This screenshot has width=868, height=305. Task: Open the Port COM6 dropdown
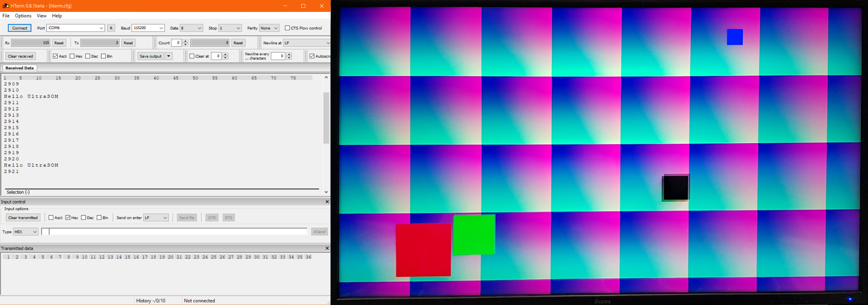coord(101,28)
